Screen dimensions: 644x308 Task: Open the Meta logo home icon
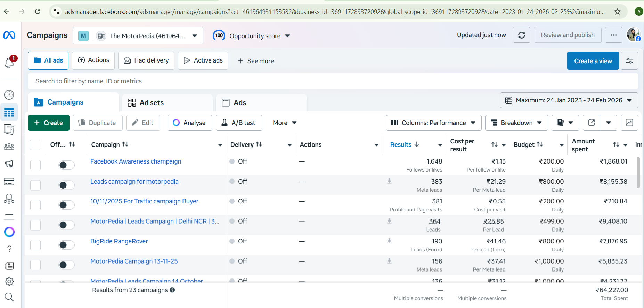click(9, 35)
